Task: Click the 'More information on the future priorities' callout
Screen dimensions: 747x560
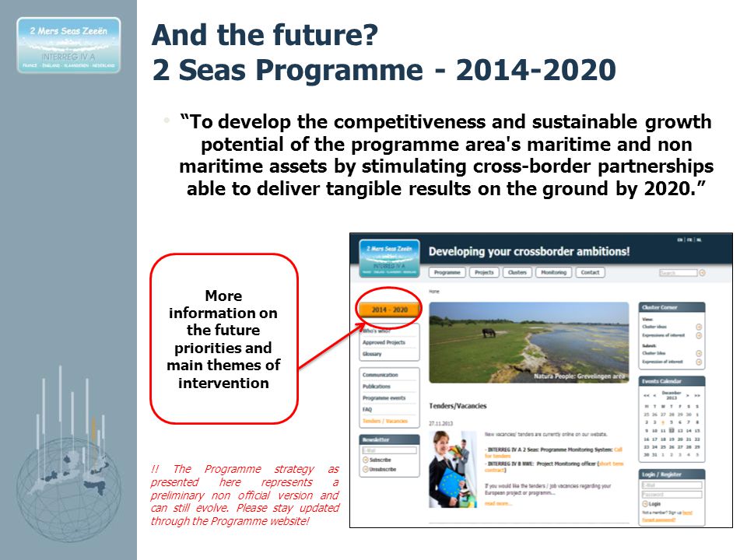Action: [x=224, y=338]
